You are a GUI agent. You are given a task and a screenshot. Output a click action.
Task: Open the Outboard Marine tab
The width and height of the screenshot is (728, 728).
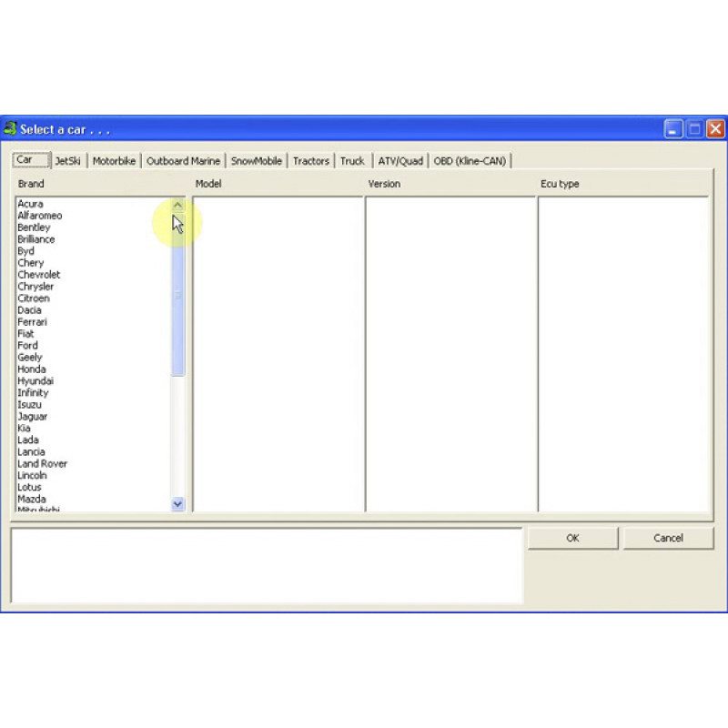click(x=184, y=159)
